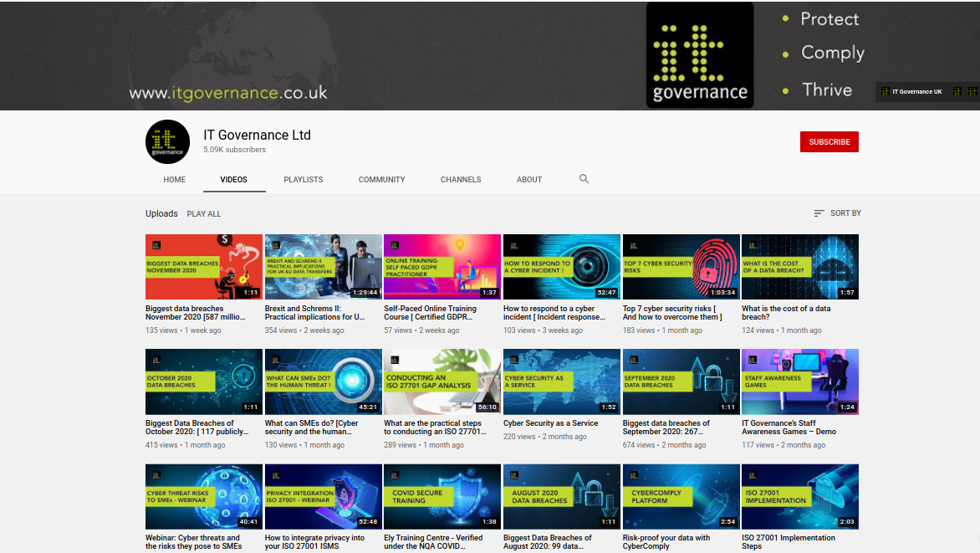The height and width of the screenshot is (553, 980).
Task: Click the large IT Governance banner logo
Action: [699, 55]
